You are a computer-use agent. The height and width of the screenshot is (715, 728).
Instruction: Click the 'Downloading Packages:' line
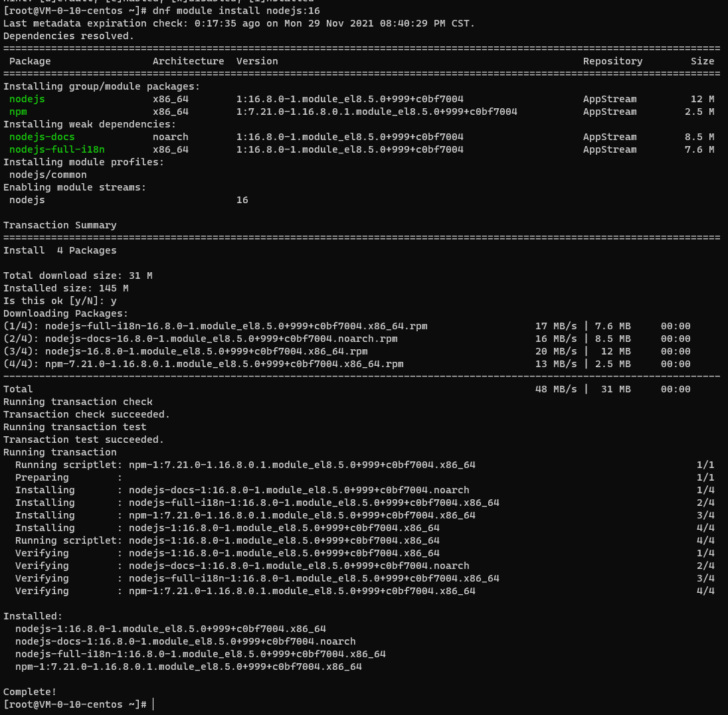pyautogui.click(x=66, y=313)
